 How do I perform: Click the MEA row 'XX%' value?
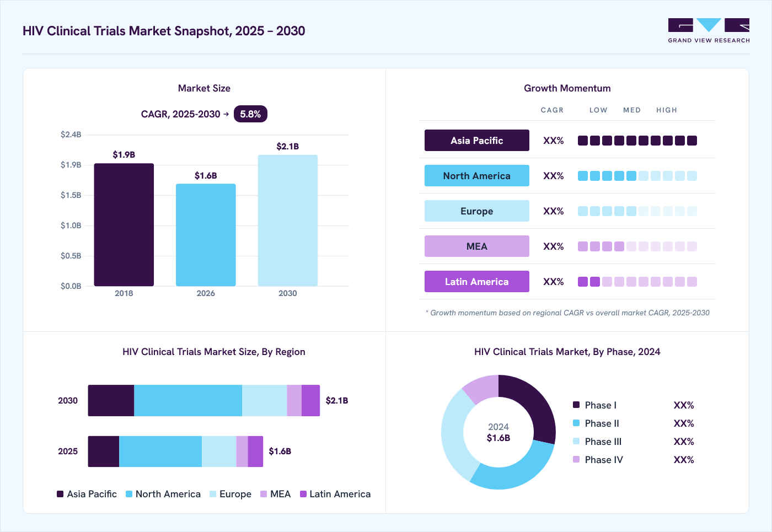pos(554,246)
